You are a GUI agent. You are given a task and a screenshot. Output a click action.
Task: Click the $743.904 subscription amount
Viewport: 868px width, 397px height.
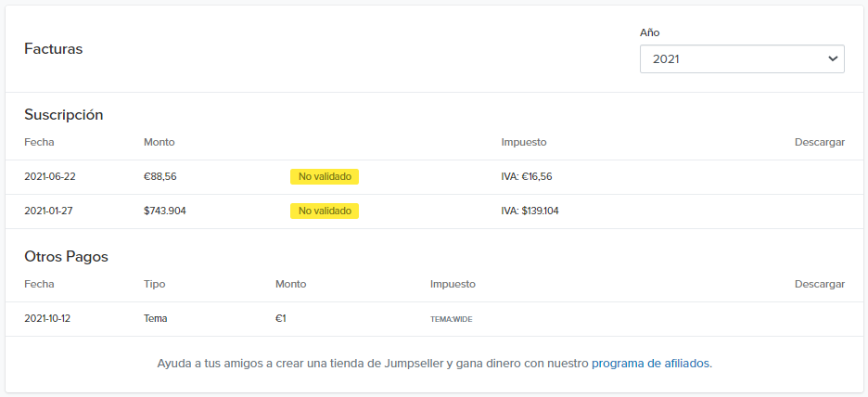165,211
